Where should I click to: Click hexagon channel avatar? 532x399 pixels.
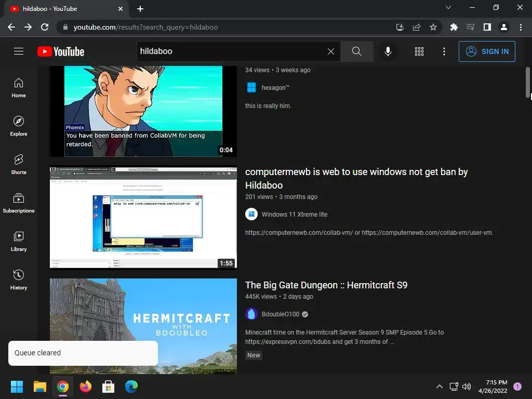pos(251,87)
